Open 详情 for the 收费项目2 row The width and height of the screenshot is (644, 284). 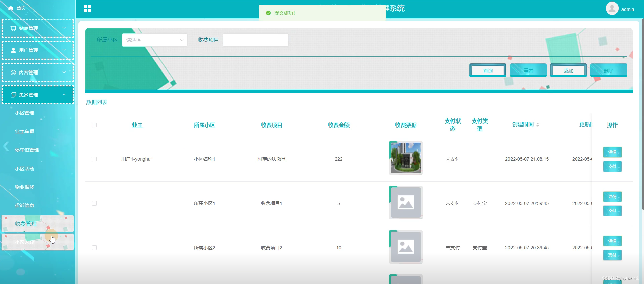[612, 241]
